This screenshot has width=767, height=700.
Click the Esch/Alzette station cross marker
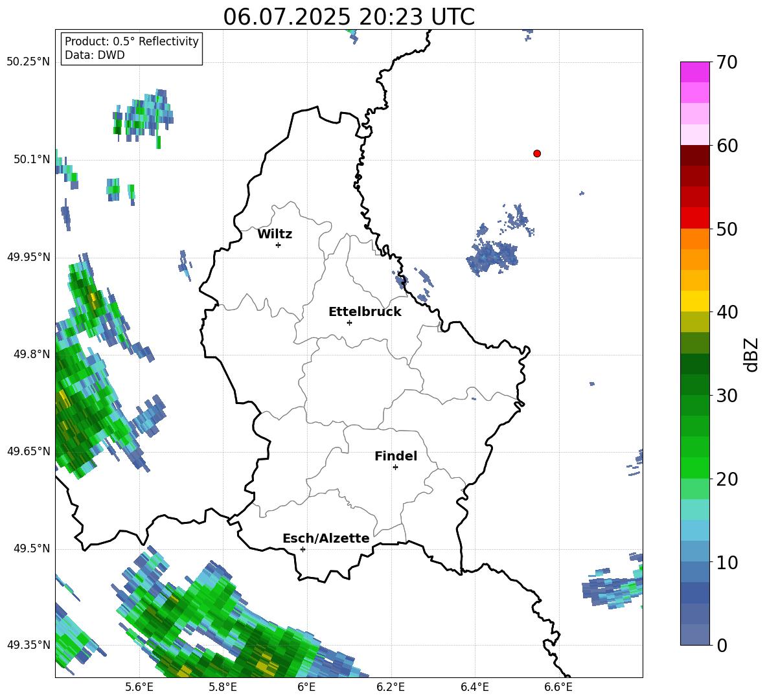click(303, 549)
